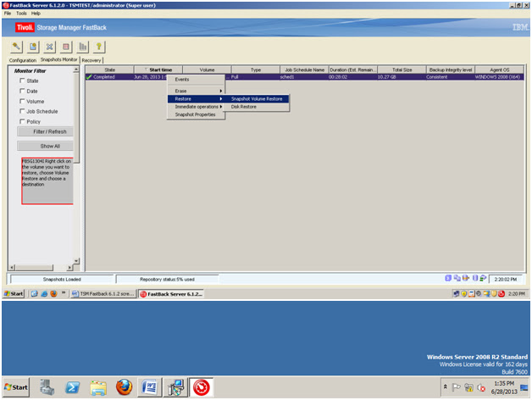532x400 pixels.
Task: Click the Total Size column header
Action: [402, 69]
